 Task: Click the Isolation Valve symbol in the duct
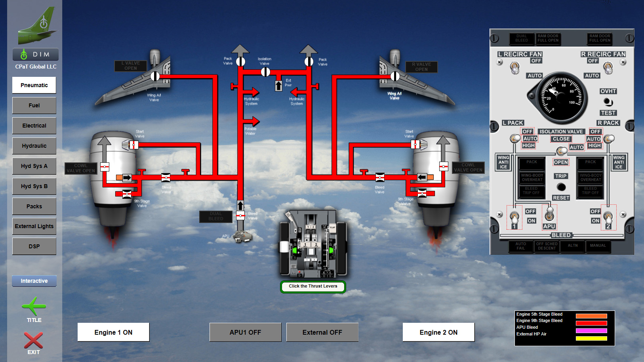tap(265, 72)
